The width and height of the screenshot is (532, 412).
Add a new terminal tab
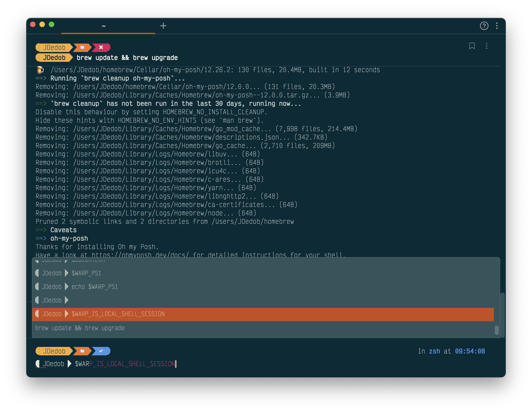tap(163, 26)
